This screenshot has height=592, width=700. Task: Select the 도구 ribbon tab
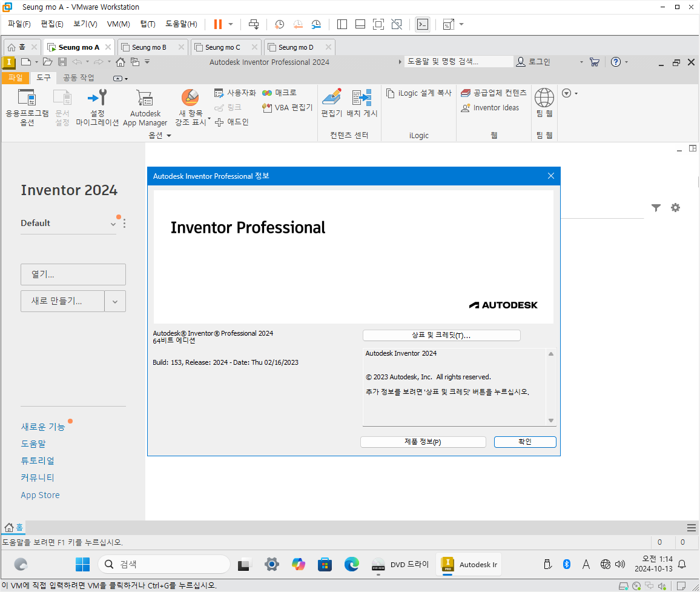[x=44, y=78]
